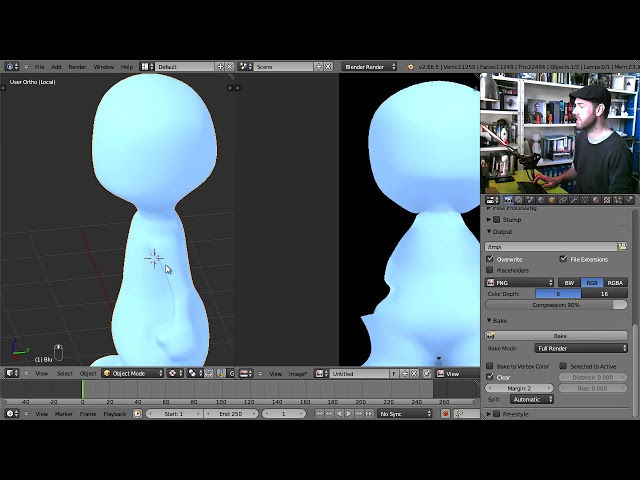Viewport: 640px width, 480px height.
Task: Open Image* menu in image editor
Action: click(x=298, y=373)
